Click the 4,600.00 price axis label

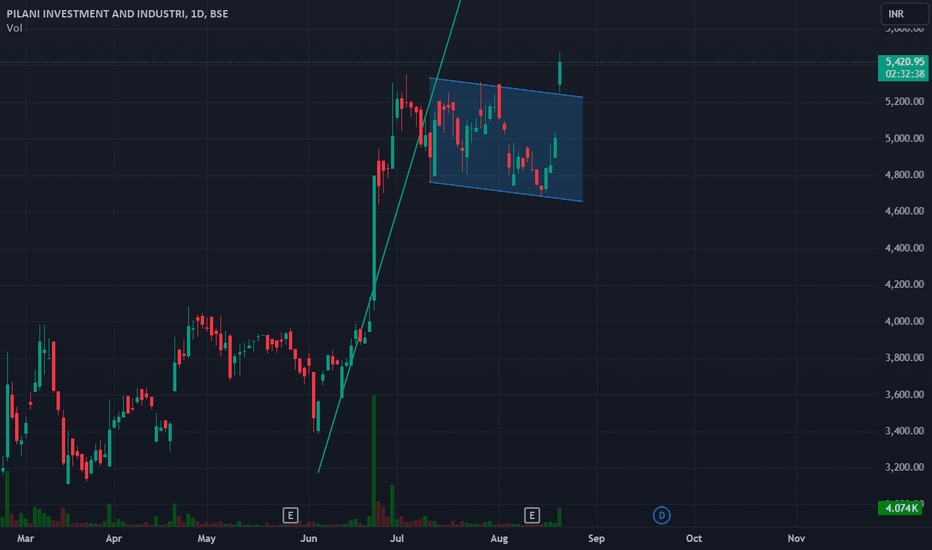(x=904, y=211)
